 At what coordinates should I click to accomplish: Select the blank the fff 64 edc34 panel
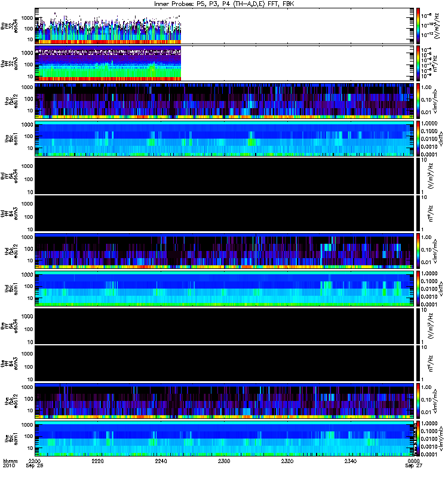click(225, 326)
